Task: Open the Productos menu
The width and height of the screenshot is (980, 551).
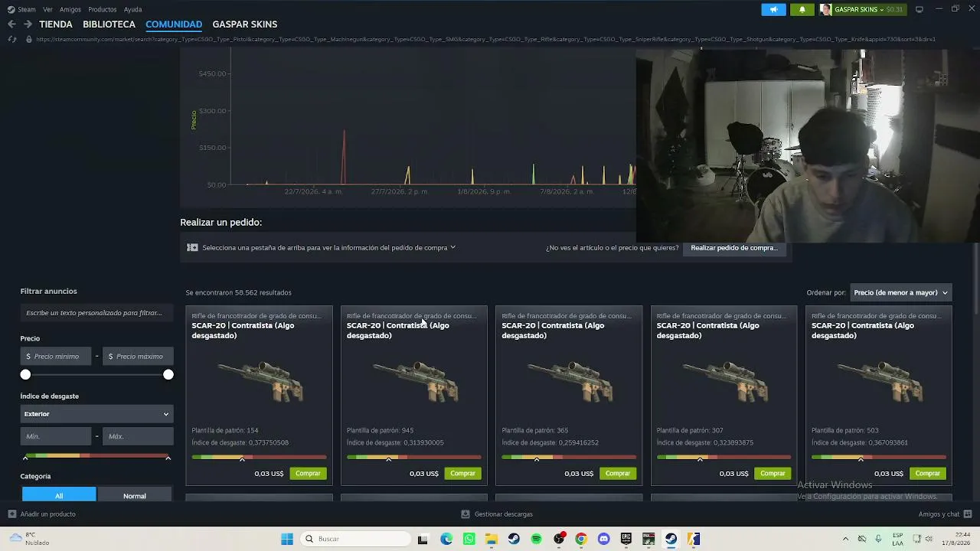Action: click(x=103, y=9)
